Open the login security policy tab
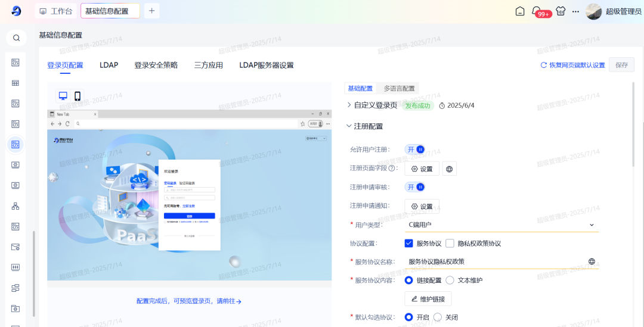This screenshot has width=644, height=327. click(156, 65)
